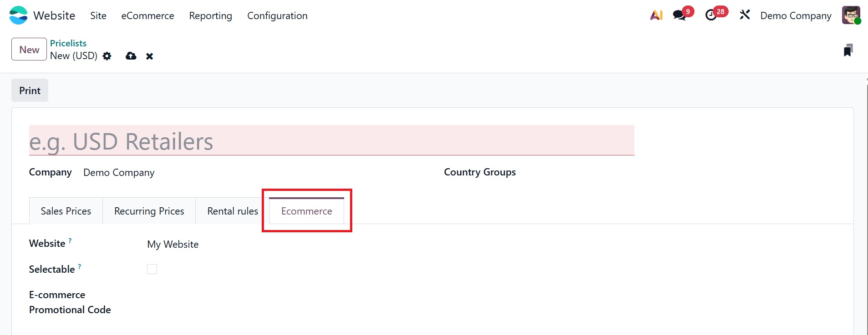Save record with cloud upload icon
The width and height of the screenshot is (868, 335).
click(131, 56)
